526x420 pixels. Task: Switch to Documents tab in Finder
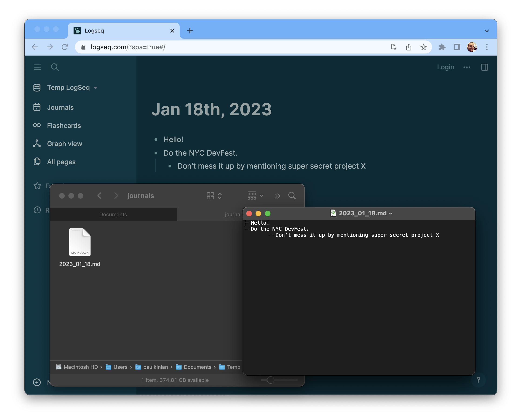[x=113, y=214]
